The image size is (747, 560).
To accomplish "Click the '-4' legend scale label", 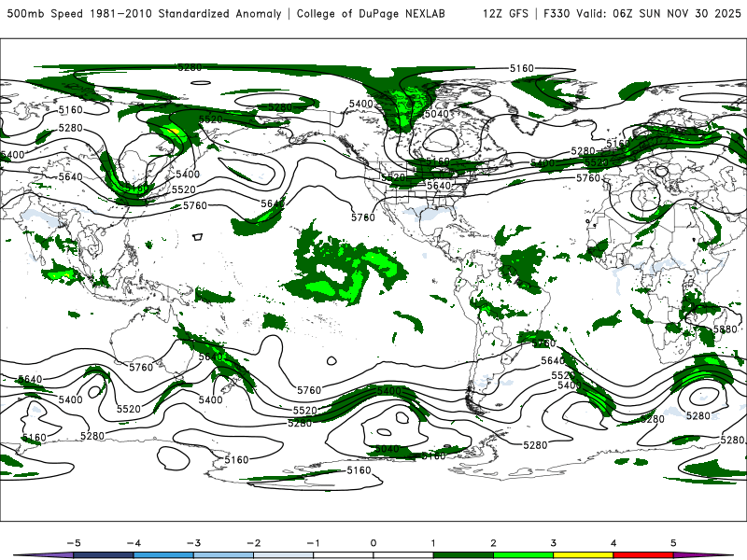I will (x=134, y=543).
